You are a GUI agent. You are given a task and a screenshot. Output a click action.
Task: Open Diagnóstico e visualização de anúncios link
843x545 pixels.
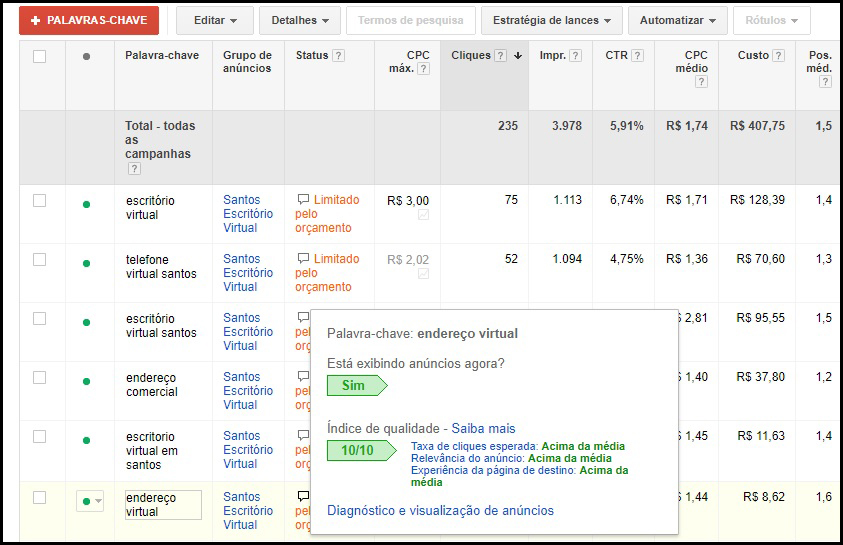pos(440,511)
